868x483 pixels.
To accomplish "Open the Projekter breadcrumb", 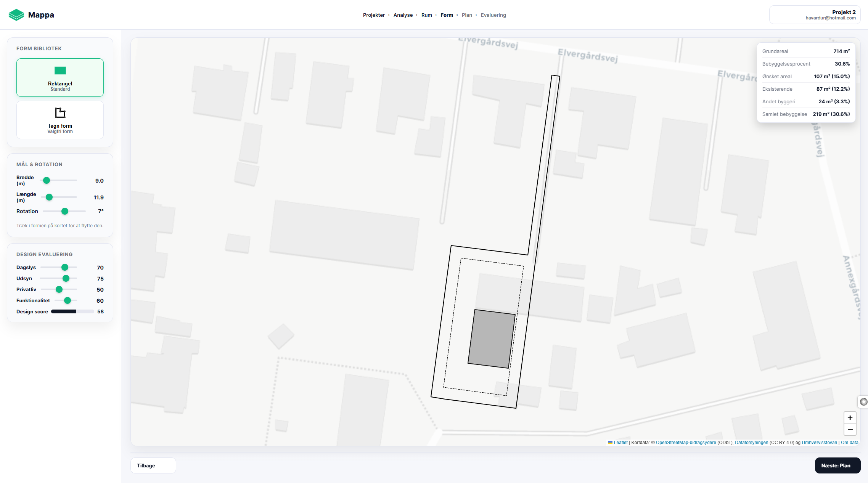I will click(x=374, y=15).
